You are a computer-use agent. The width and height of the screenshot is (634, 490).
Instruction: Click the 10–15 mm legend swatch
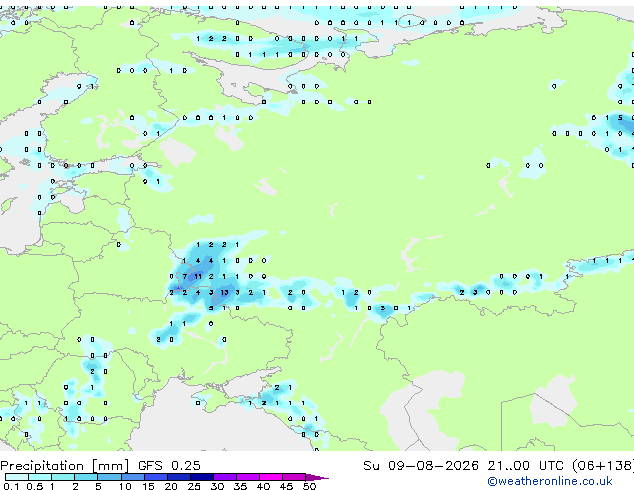click(132, 477)
